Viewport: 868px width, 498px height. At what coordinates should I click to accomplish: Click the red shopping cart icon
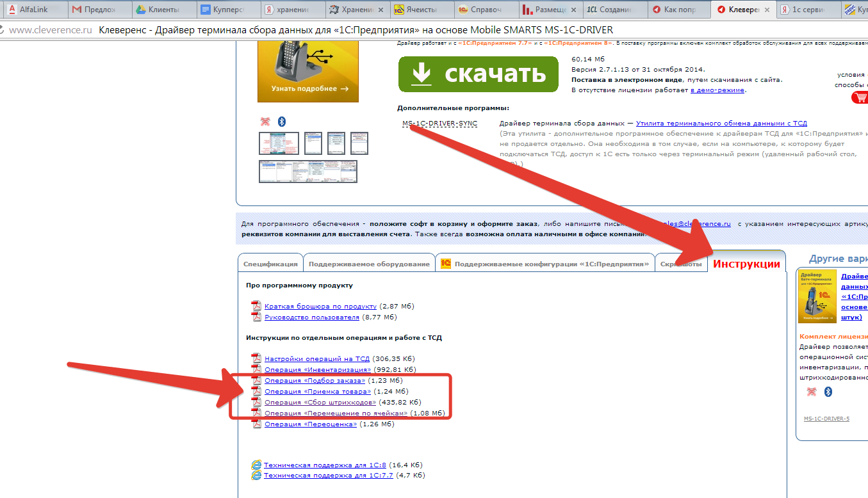[860, 97]
